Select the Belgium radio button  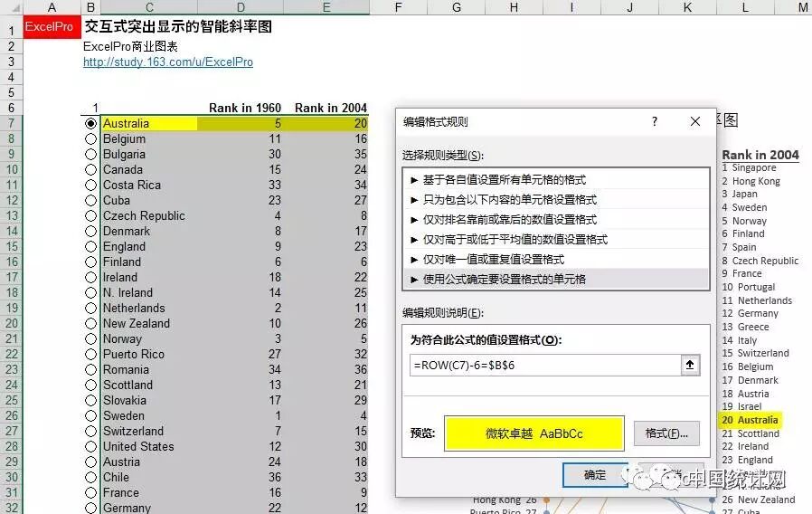90,138
